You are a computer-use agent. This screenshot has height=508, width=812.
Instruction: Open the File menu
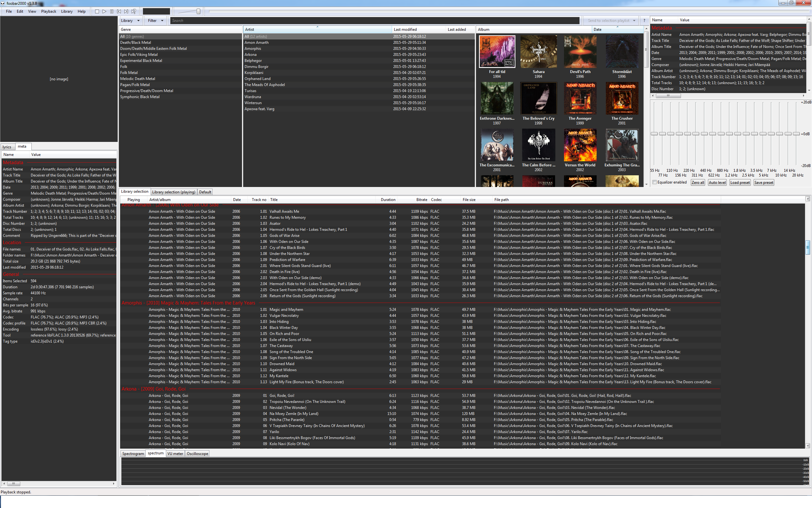[9, 11]
